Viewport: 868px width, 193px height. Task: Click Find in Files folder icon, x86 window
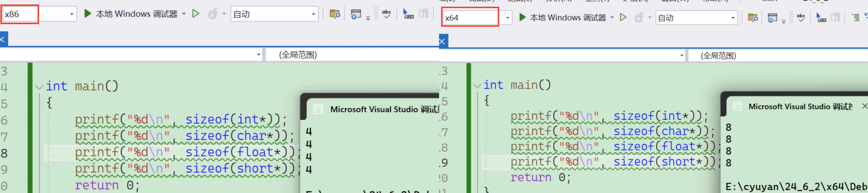335,14
